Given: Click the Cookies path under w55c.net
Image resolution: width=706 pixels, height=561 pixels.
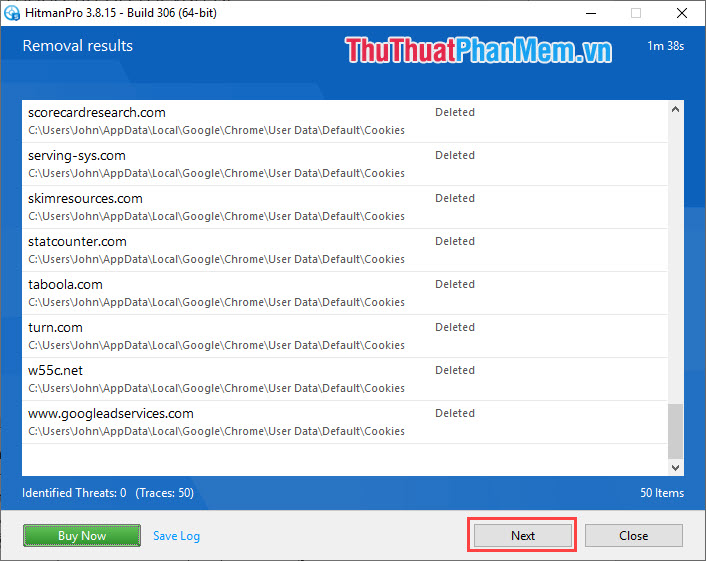Looking at the screenshot, I should (x=217, y=388).
